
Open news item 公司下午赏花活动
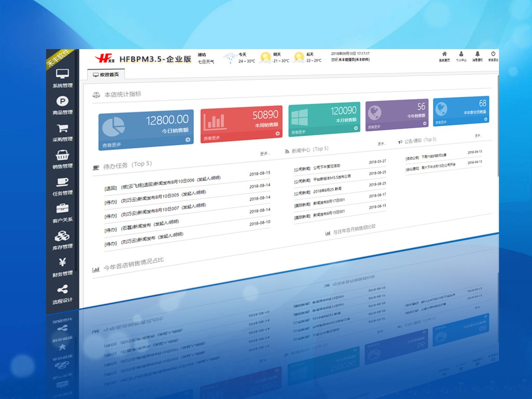[326, 166]
